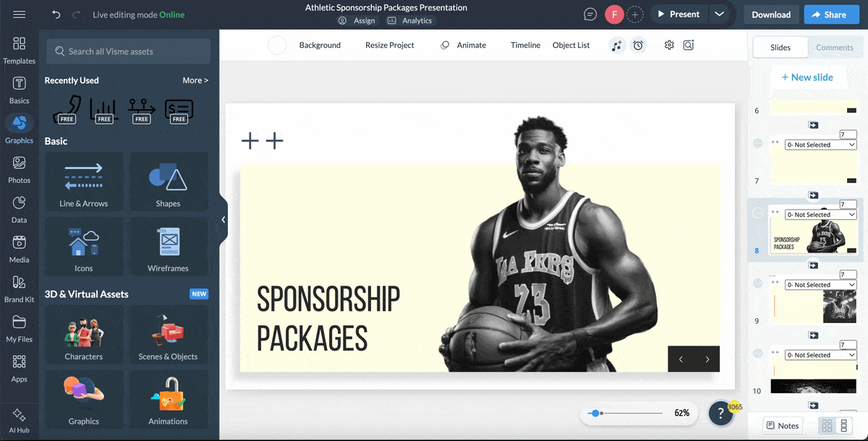Switch to list slide view
This screenshot has height=441, width=868.
coord(843,426)
